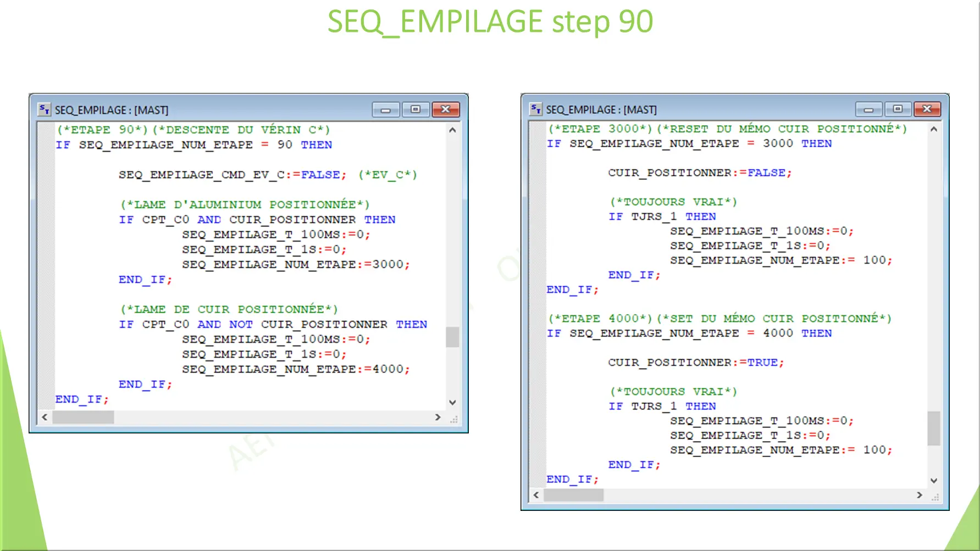Close the left SEQ_EMPILAGE window
This screenshot has height=551, width=980.
pyautogui.click(x=445, y=109)
